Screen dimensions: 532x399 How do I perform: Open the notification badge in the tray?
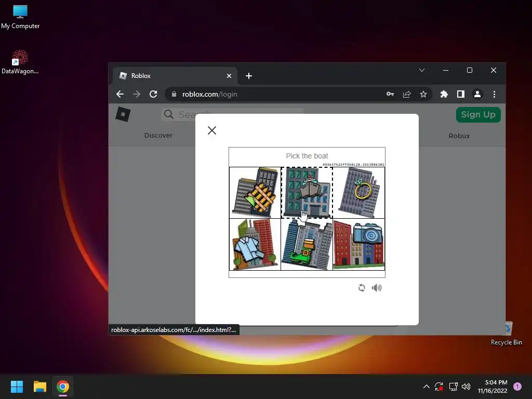(517, 387)
